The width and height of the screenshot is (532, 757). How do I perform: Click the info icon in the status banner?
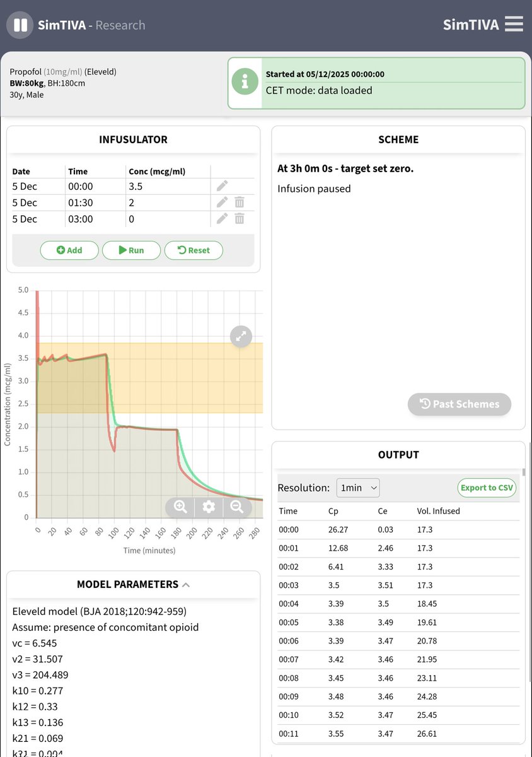point(244,83)
